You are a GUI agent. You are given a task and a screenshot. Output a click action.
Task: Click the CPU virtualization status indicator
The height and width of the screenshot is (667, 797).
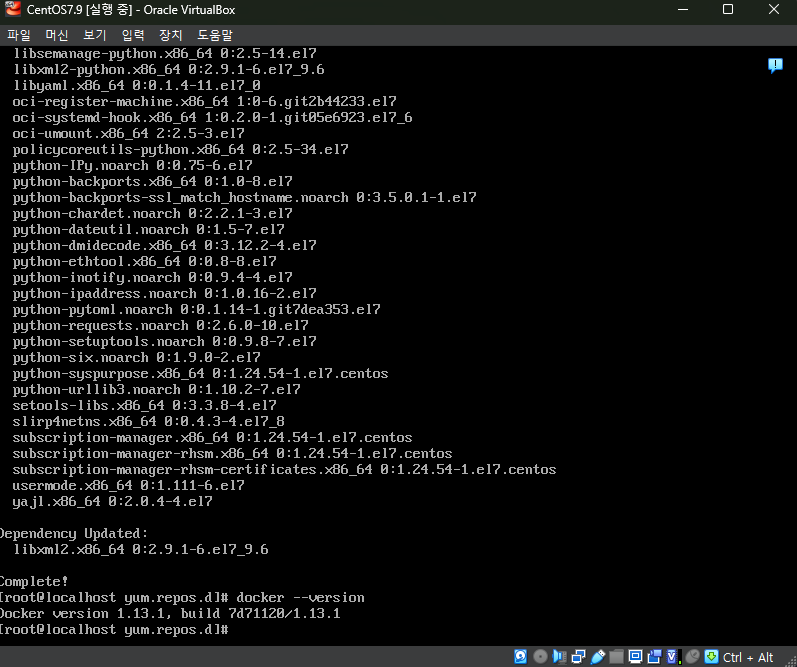coord(673,657)
